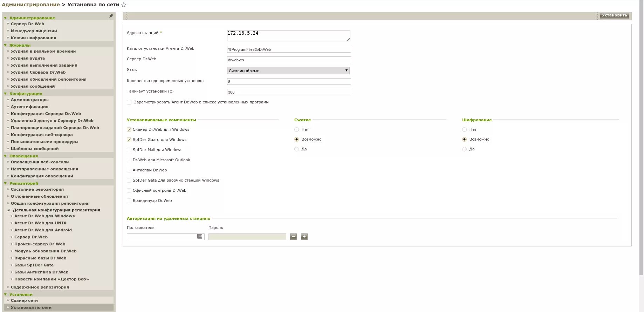Select the Возможно radio under Шифрование
The width and height of the screenshot is (644, 312).
tap(465, 140)
